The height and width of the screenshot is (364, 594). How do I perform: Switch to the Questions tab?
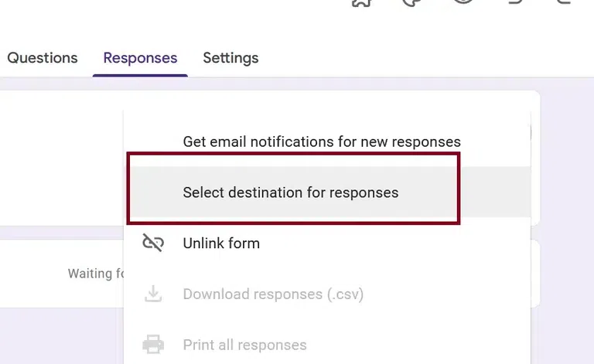[x=43, y=58]
